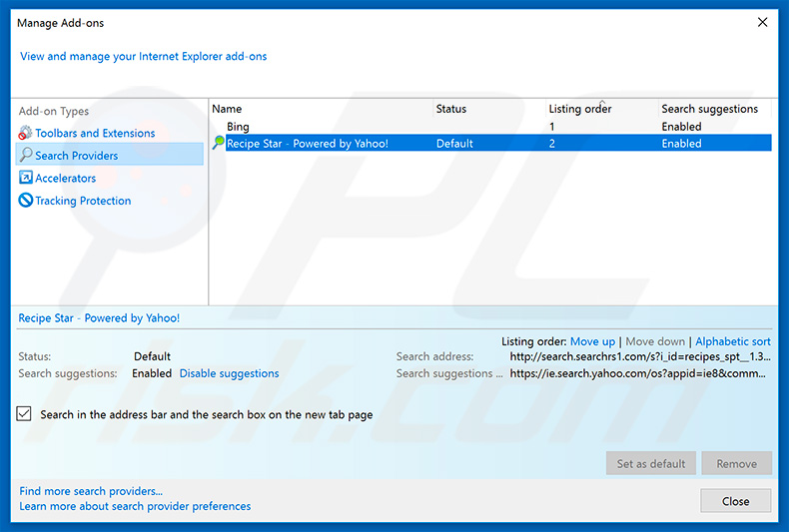Open Find more search providers link
The image size is (789, 532).
coord(91,491)
